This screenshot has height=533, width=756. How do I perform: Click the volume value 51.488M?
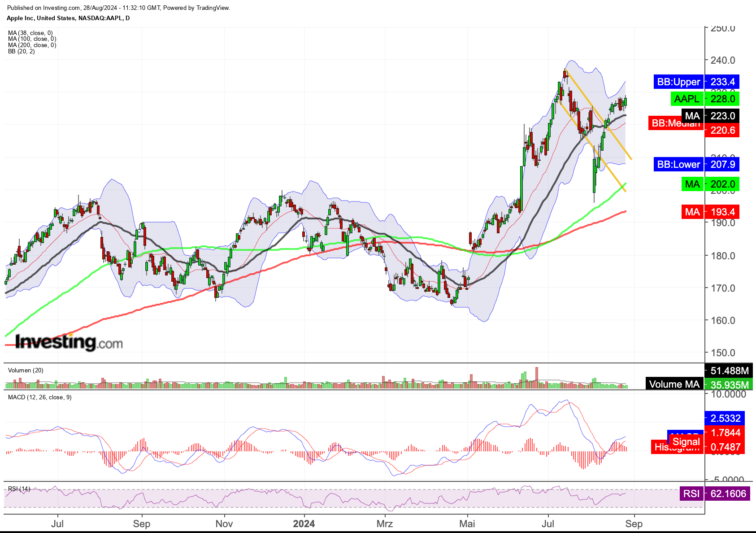click(729, 371)
